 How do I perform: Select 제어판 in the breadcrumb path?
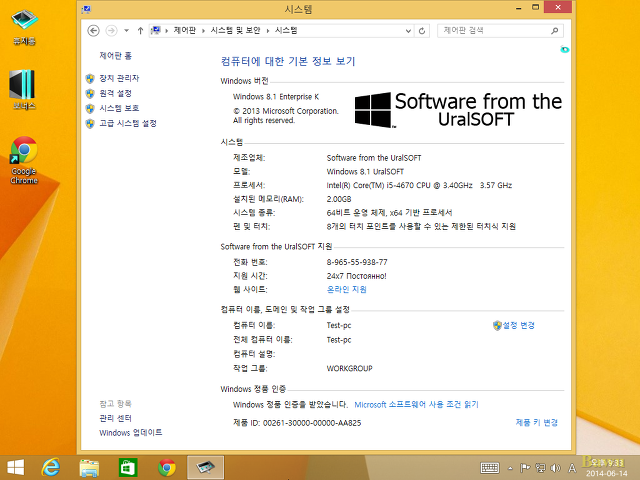(184, 31)
